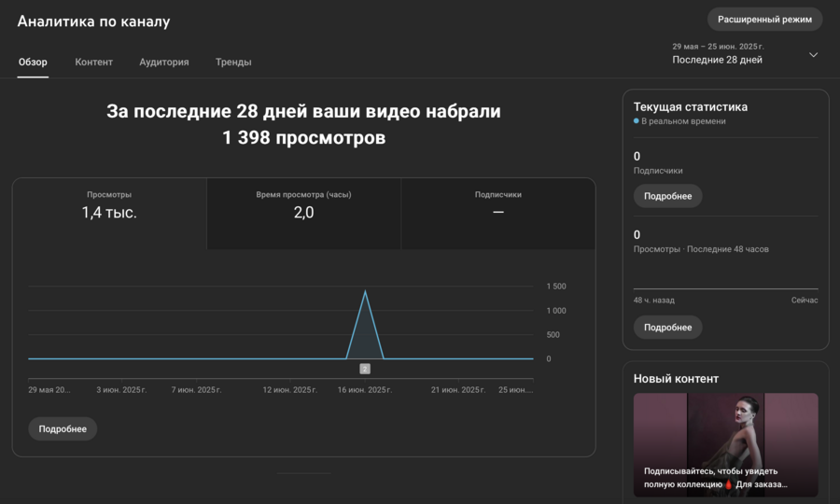Click the blue realtime indicator dot
This screenshot has width=840, height=504.
tap(637, 121)
